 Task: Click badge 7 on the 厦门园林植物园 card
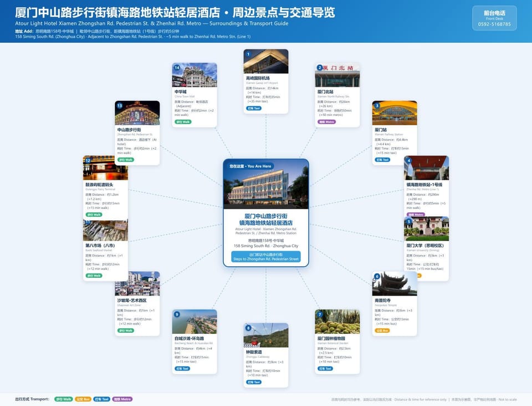tap(320, 314)
